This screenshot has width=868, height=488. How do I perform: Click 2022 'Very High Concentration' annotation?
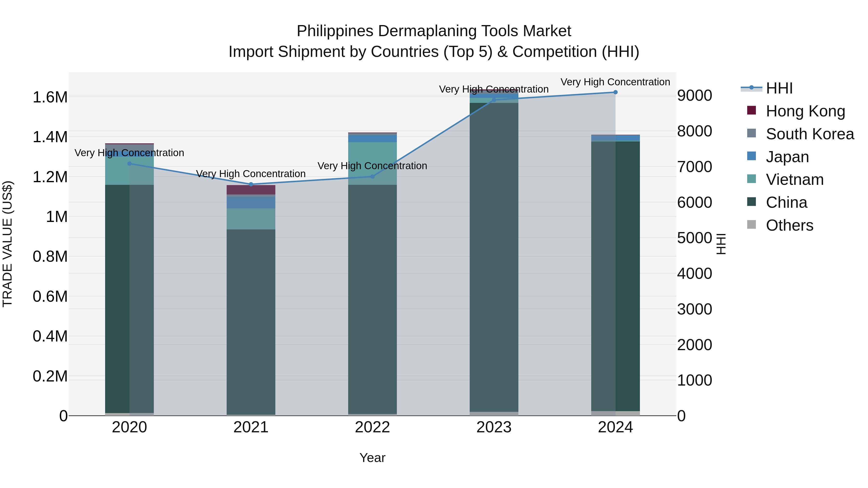pos(372,166)
